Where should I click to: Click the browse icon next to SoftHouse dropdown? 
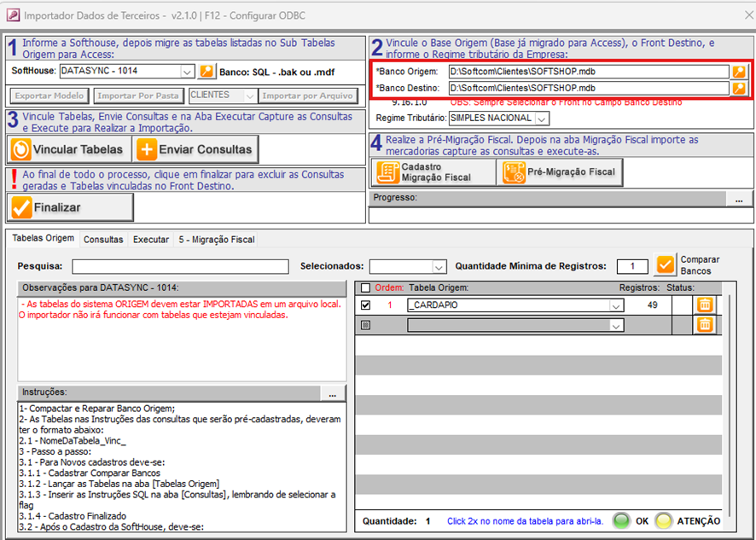206,72
